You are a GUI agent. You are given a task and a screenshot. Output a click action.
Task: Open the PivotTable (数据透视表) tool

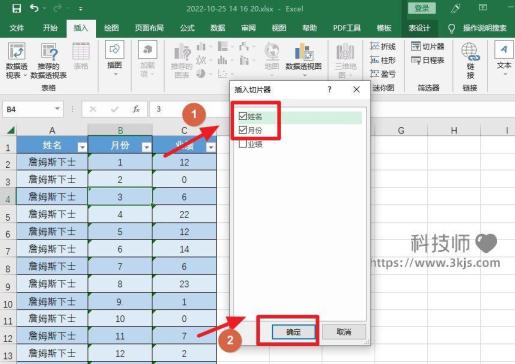[16, 60]
